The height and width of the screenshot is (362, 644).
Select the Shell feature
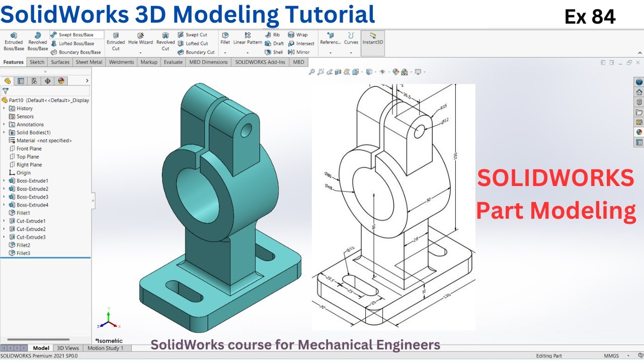[274, 52]
